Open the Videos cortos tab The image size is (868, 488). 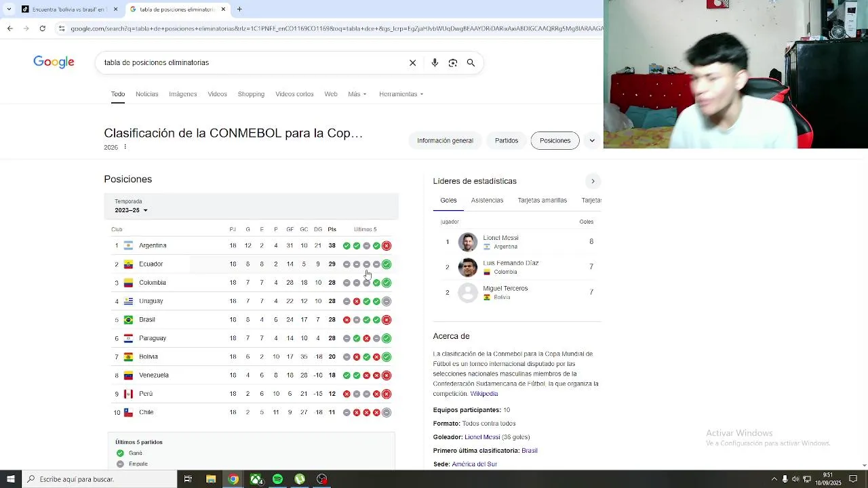coord(294,94)
